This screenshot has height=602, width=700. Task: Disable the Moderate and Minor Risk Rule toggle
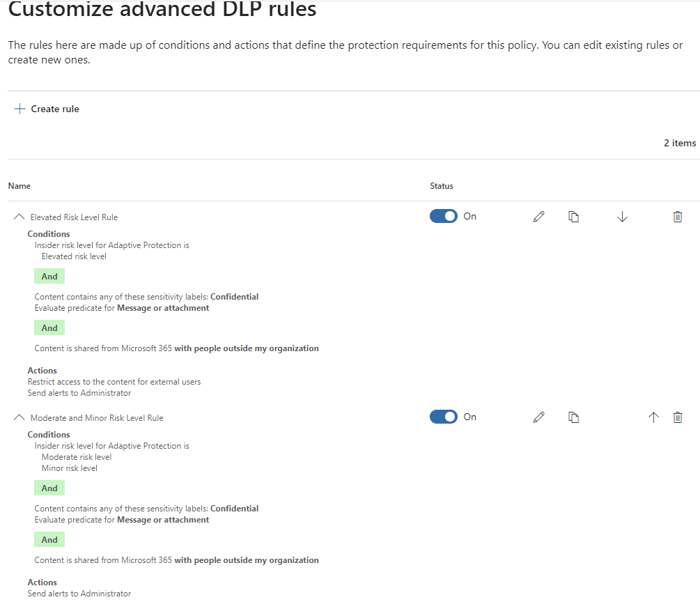tap(444, 417)
